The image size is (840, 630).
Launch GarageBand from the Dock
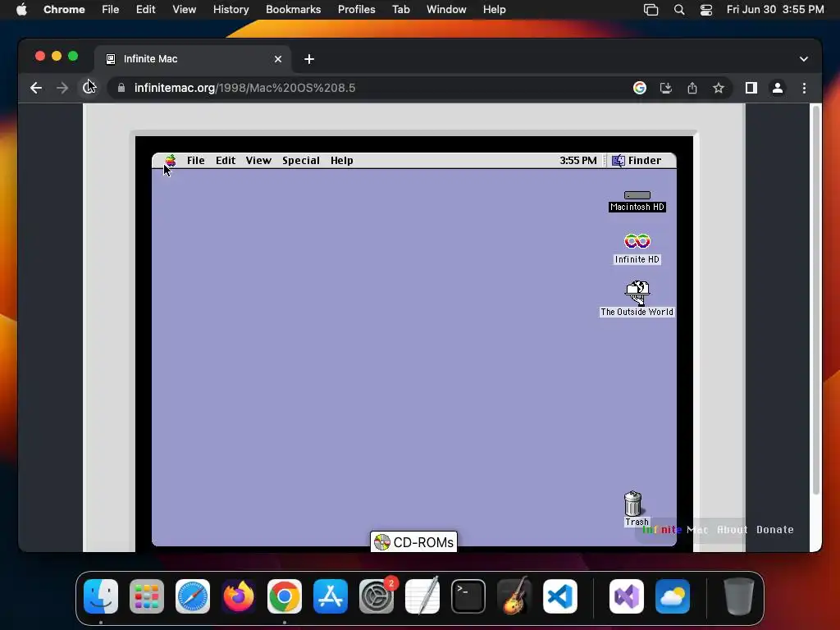pos(514,596)
